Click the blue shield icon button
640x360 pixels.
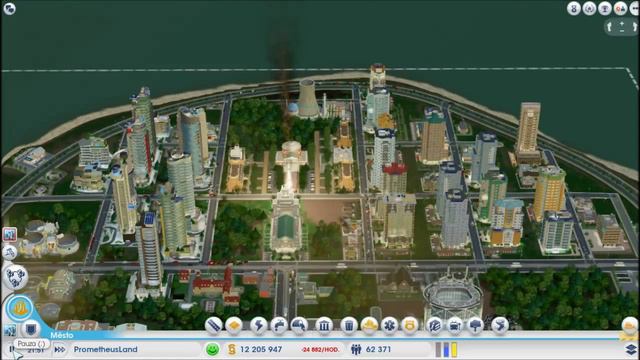pyautogui.click(x=31, y=329)
